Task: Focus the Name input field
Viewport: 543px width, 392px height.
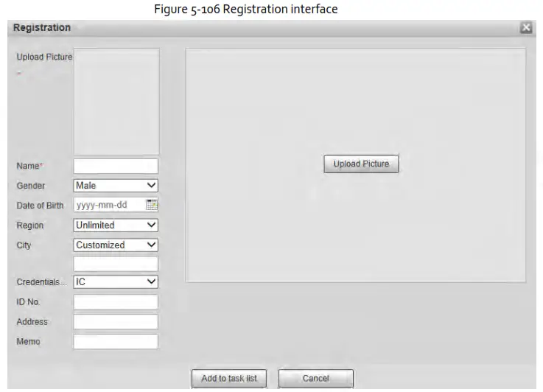Action: tap(116, 167)
